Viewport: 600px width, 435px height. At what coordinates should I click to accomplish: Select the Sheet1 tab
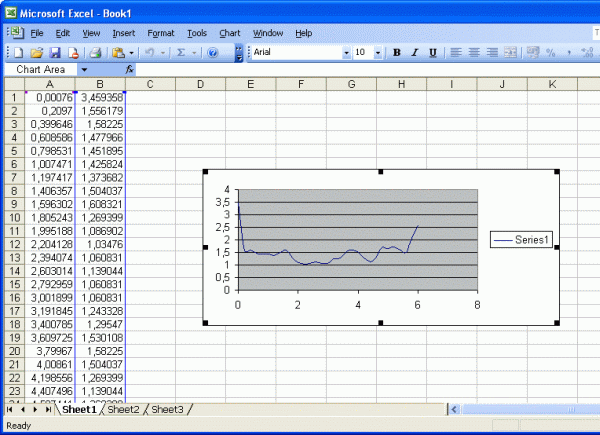coord(79,409)
